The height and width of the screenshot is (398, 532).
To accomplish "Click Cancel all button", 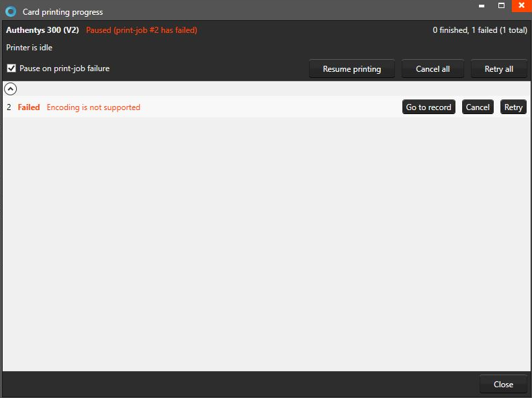I will pyautogui.click(x=433, y=69).
